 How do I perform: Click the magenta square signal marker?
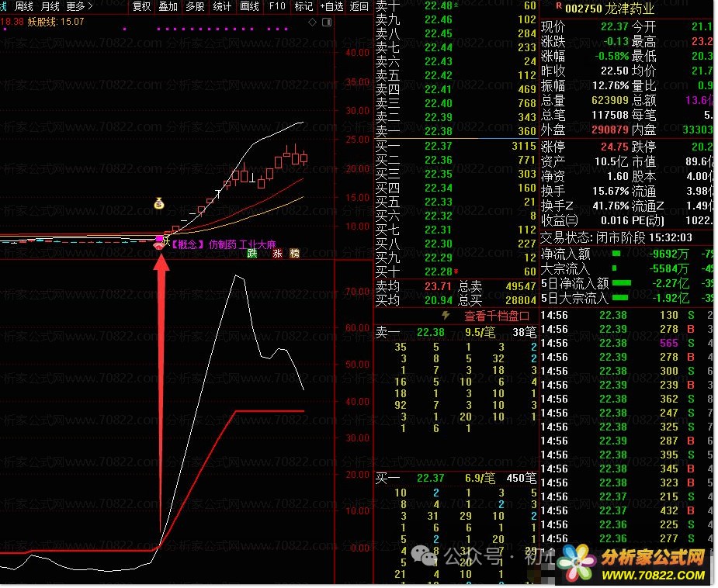(x=159, y=238)
